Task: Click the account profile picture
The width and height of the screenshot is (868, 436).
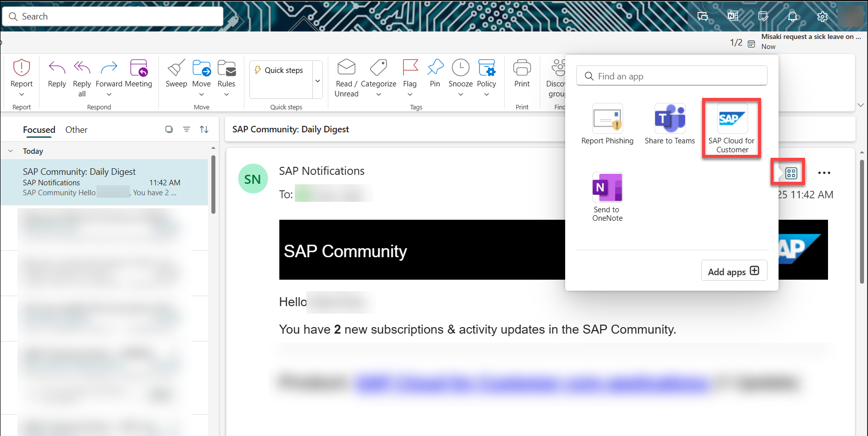Action: tap(851, 16)
